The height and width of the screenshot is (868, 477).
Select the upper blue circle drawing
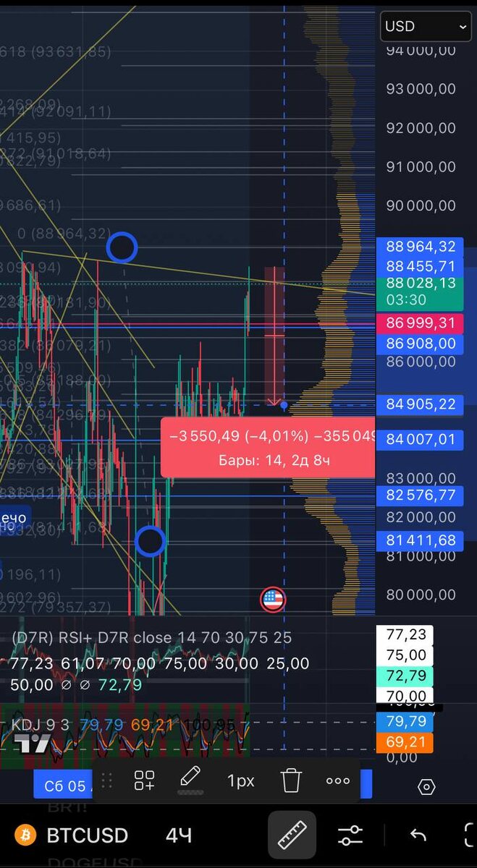tap(122, 247)
